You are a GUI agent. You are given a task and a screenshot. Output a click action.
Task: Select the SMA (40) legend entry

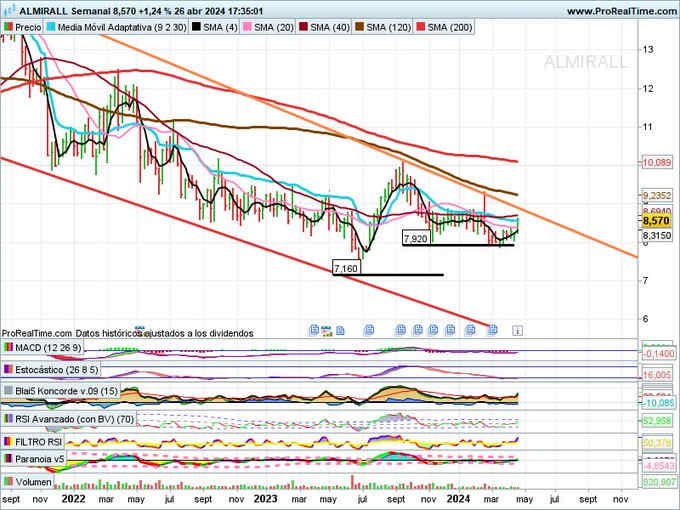[324, 27]
